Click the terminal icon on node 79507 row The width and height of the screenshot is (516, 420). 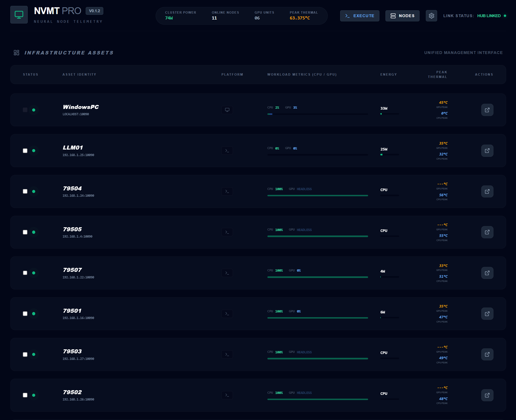click(227, 273)
